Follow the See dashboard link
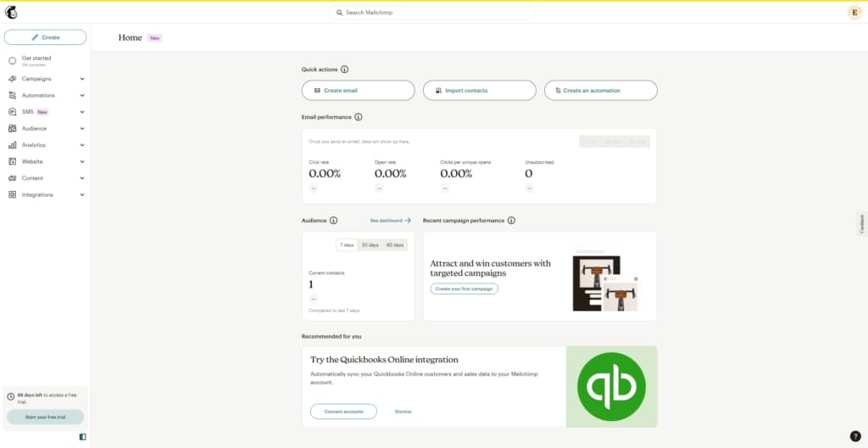The width and height of the screenshot is (868, 448). tap(390, 221)
